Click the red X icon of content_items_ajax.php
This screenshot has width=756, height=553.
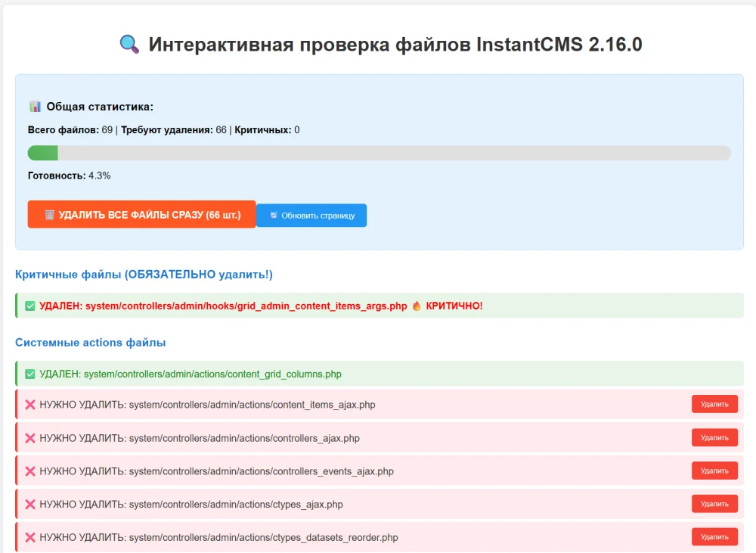click(x=30, y=405)
